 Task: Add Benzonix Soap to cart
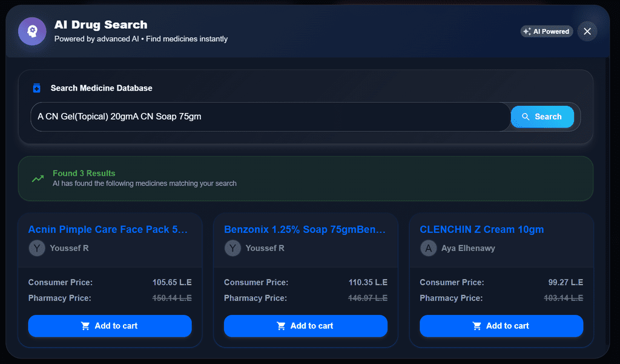coord(306,326)
